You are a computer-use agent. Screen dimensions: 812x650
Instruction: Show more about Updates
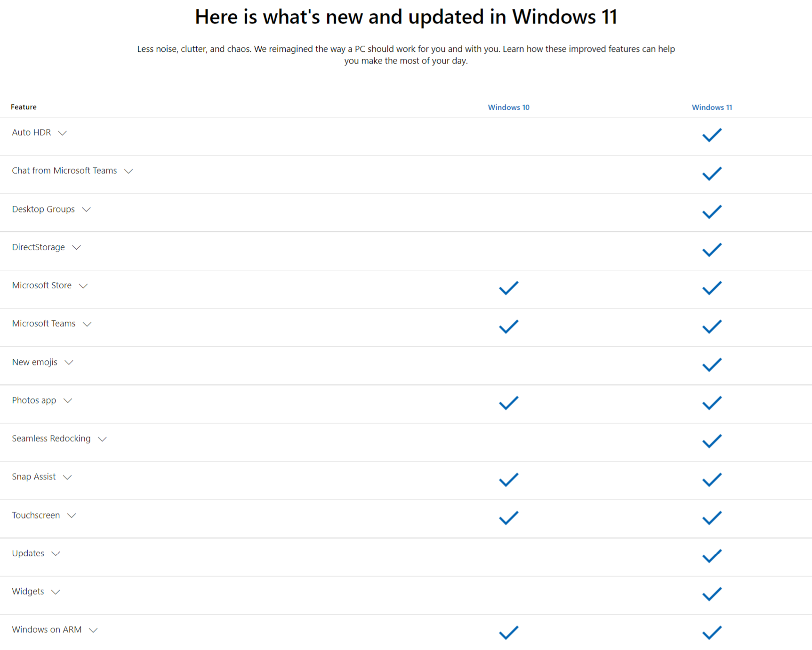(56, 554)
